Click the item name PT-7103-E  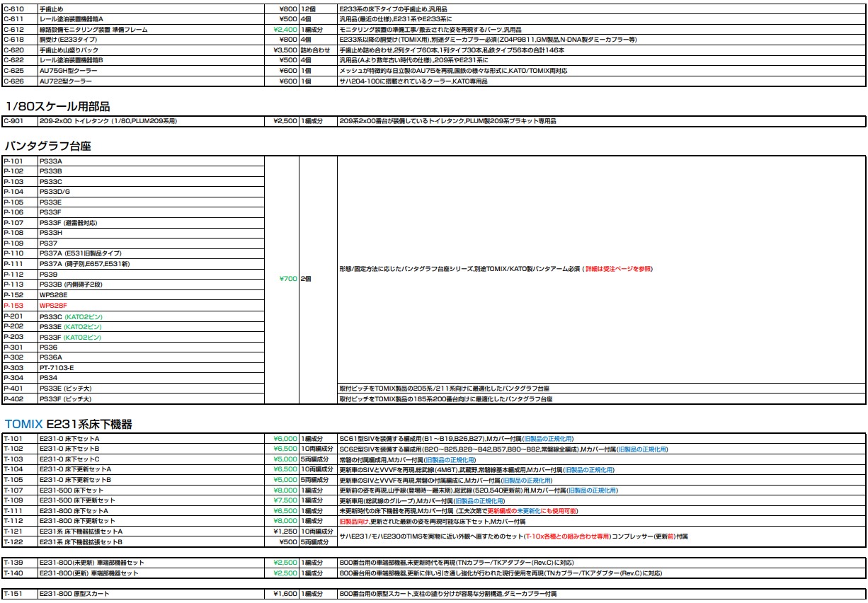coord(57,368)
